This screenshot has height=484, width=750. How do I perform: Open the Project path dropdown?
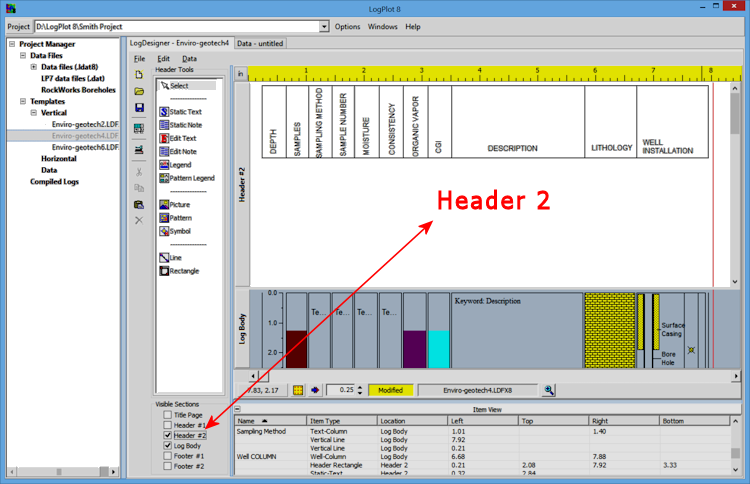pyautogui.click(x=324, y=26)
